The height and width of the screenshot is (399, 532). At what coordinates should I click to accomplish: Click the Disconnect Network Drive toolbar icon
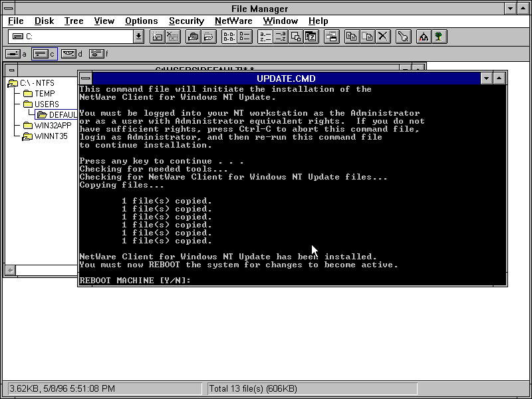tap(173, 37)
